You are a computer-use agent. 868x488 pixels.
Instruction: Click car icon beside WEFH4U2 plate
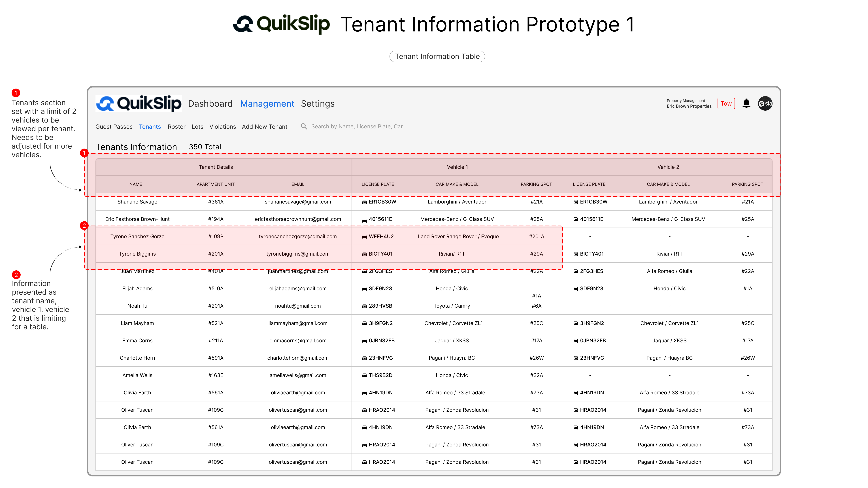[364, 237]
